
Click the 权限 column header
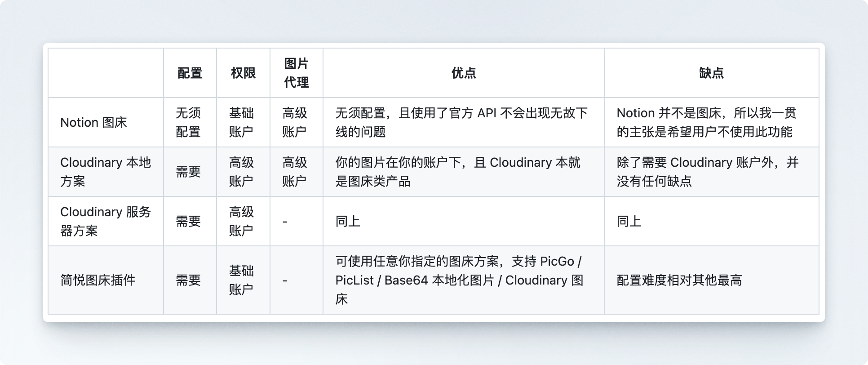[243, 73]
